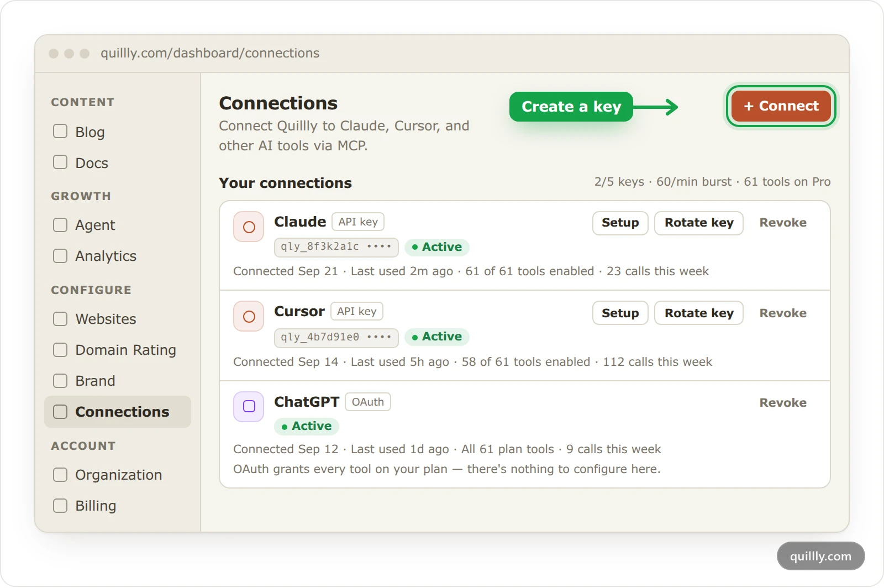Click the qly_4b7d91e0 key field
The width and height of the screenshot is (884, 588).
(336, 337)
